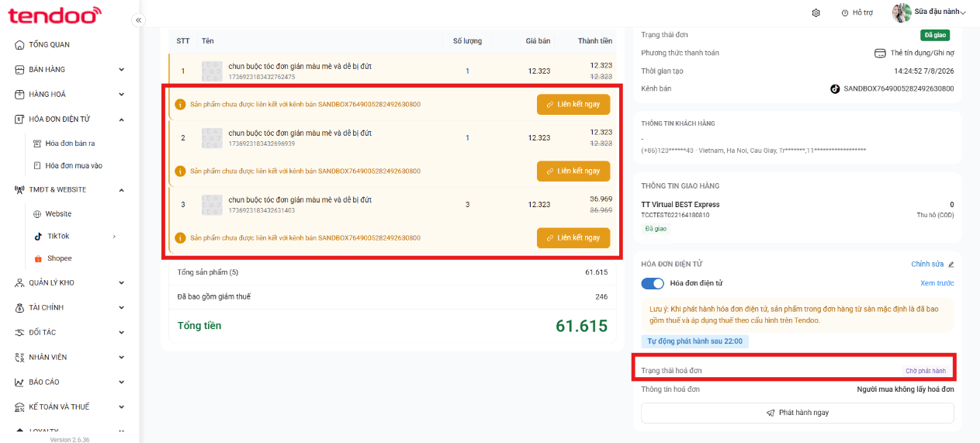Open settings gear icon in header
Screen dimensions: 980x443
(x=816, y=12)
